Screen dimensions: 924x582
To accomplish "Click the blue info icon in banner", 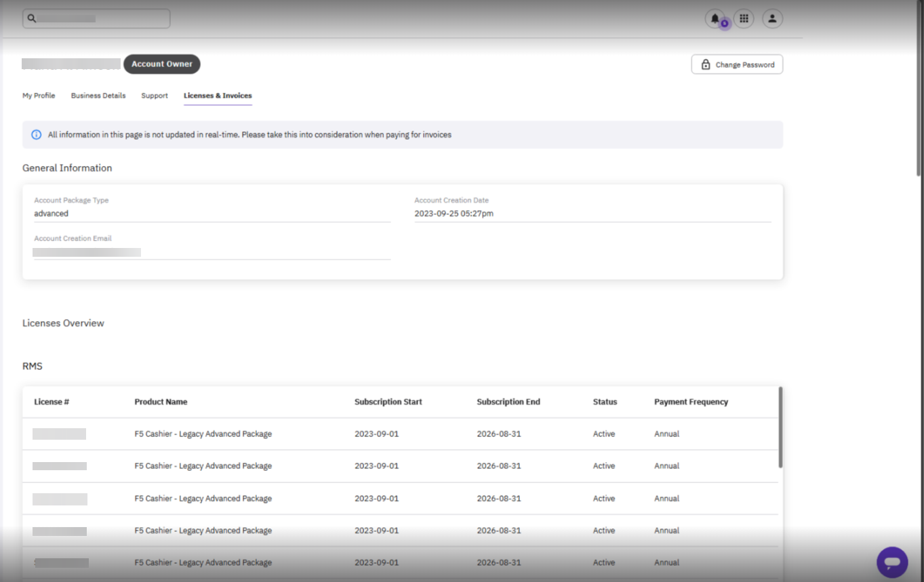I will tap(37, 135).
